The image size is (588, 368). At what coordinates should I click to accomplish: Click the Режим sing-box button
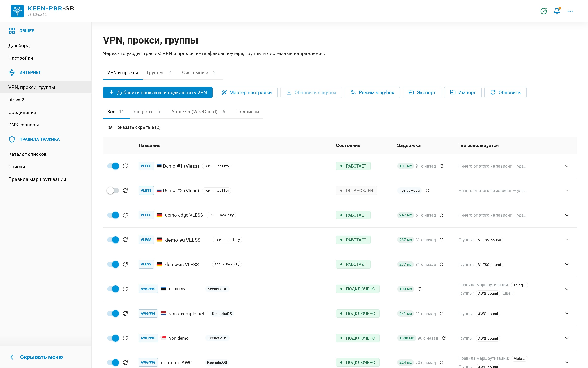pyautogui.click(x=372, y=92)
